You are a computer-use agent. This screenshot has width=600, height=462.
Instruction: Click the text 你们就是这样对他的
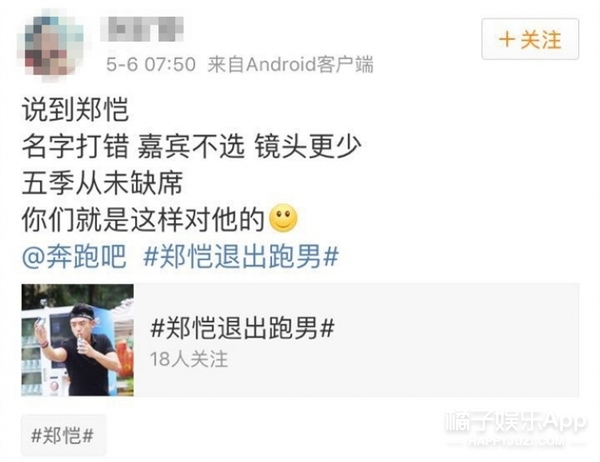(x=143, y=220)
